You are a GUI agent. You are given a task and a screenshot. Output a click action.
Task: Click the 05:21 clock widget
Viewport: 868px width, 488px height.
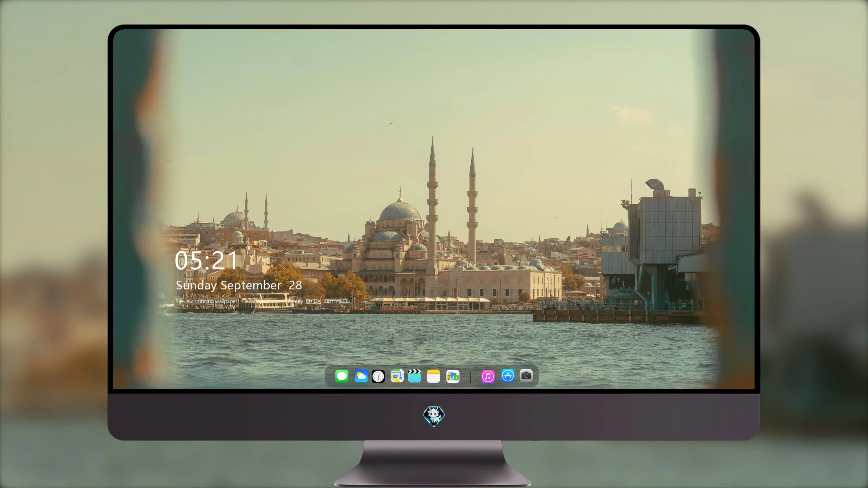point(206,260)
